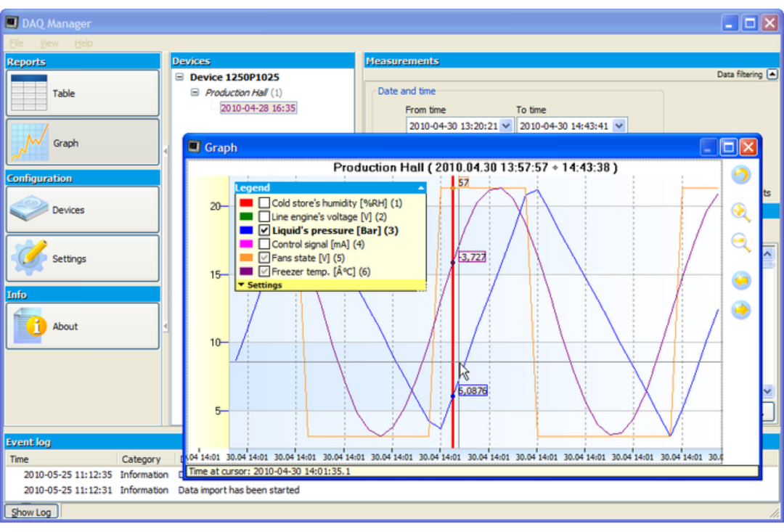
Task: Enable Cold store's humidity series checkbox
Action: click(264, 203)
